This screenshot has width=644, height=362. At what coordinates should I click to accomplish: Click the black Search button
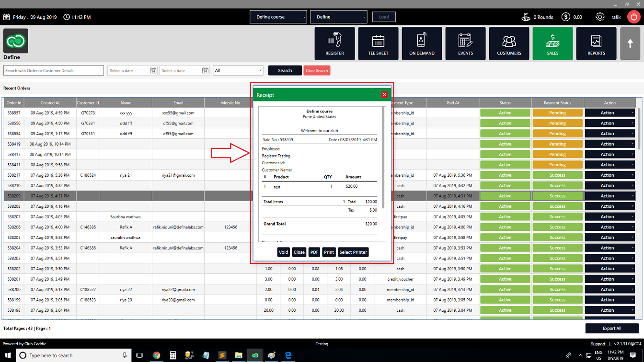(x=285, y=70)
